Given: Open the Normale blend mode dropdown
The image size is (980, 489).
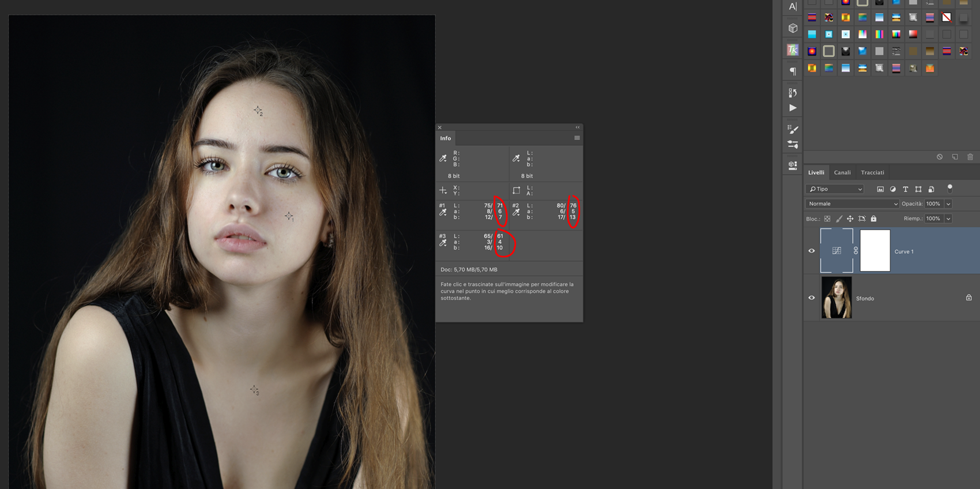Looking at the screenshot, I should (x=853, y=204).
